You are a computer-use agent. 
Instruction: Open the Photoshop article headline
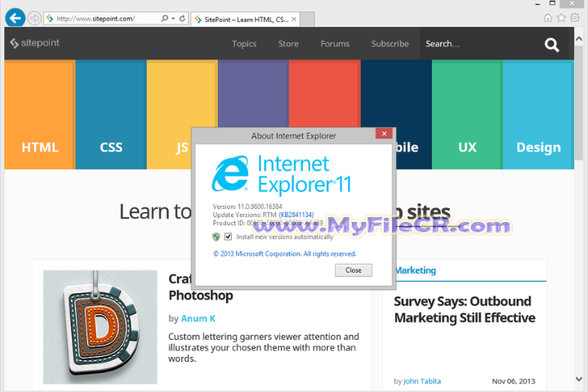click(x=201, y=295)
